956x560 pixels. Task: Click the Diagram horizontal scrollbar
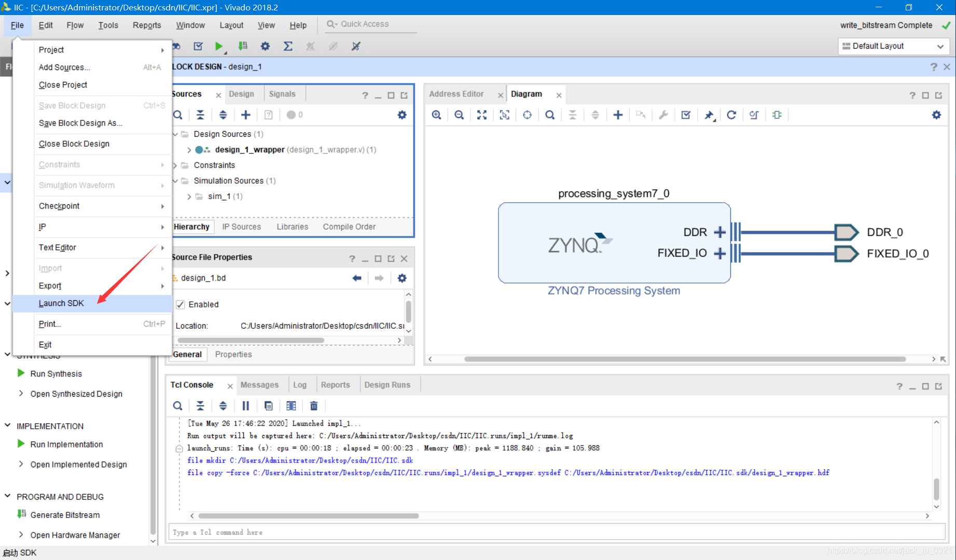tap(685, 359)
